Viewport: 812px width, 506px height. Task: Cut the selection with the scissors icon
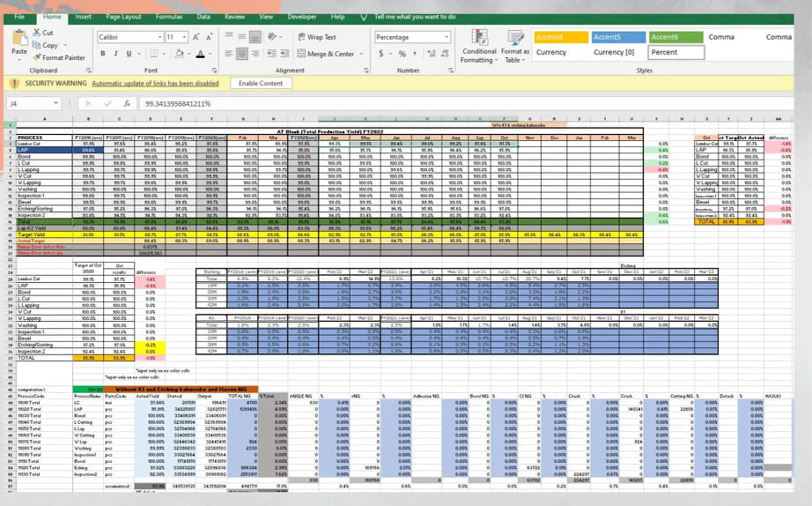[x=37, y=32]
